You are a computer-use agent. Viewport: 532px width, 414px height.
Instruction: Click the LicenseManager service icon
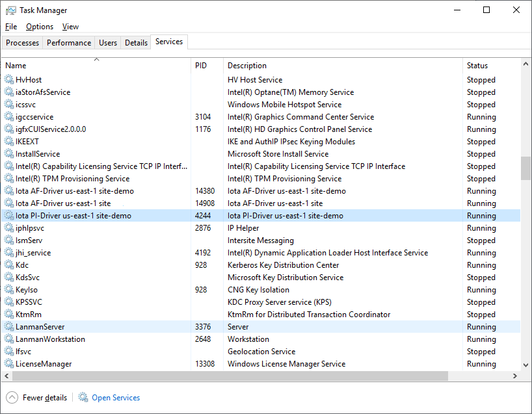[9, 364]
